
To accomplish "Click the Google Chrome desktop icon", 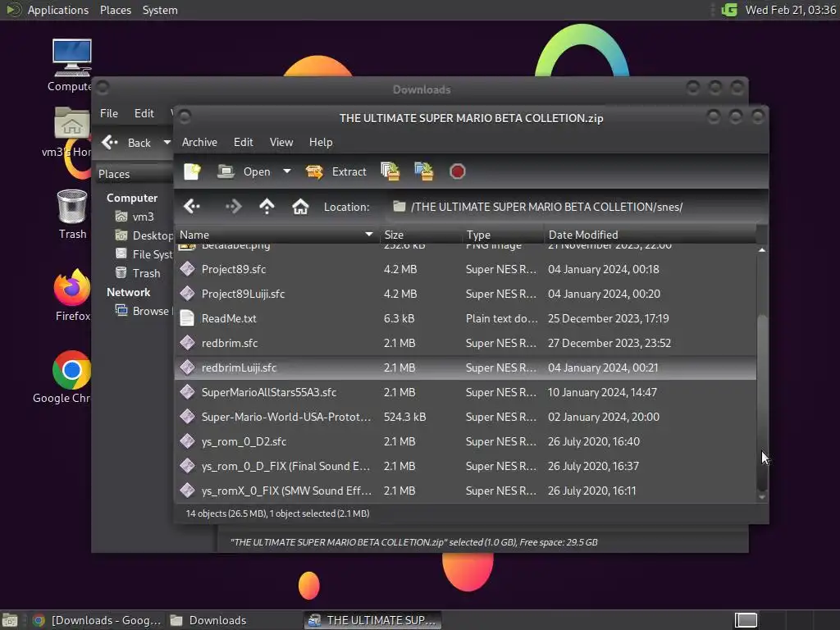I will click(72, 370).
